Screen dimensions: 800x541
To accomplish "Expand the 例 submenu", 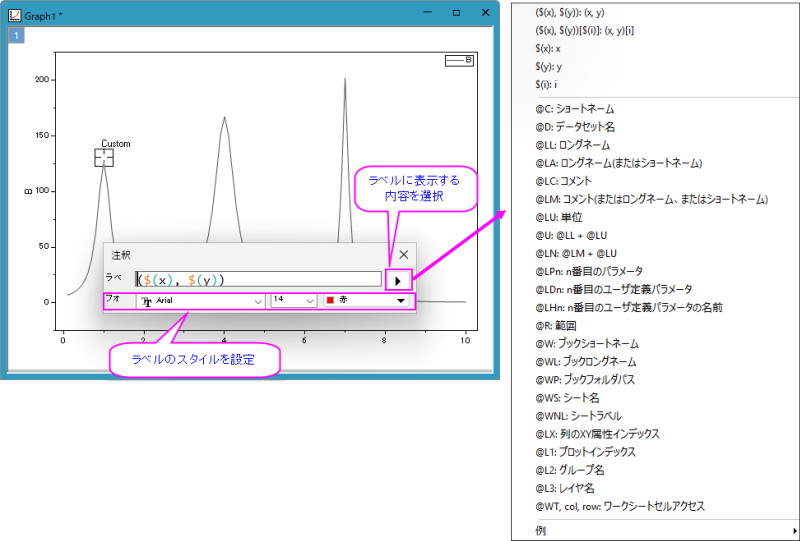I will tap(655, 531).
